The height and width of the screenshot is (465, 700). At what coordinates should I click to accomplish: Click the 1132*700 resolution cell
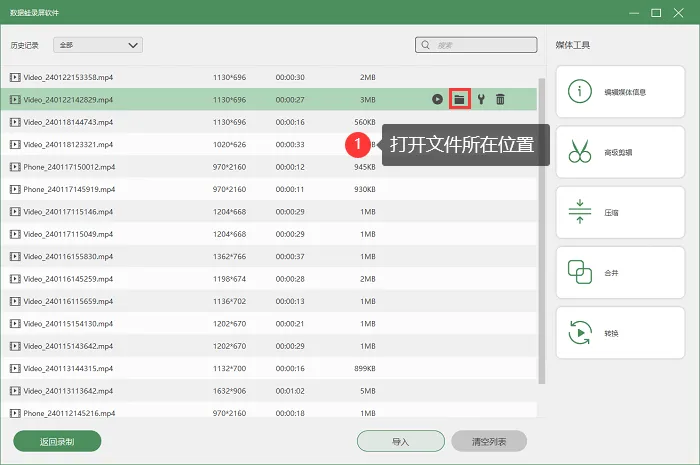click(229, 369)
